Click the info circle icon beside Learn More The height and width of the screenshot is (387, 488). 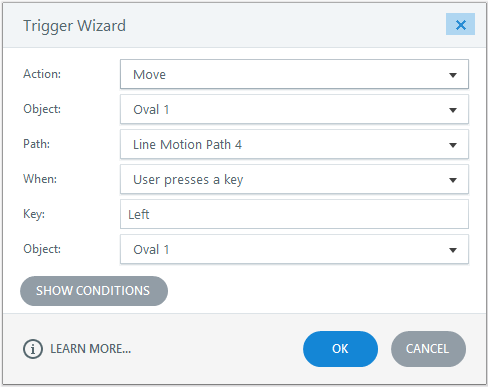coord(33,349)
